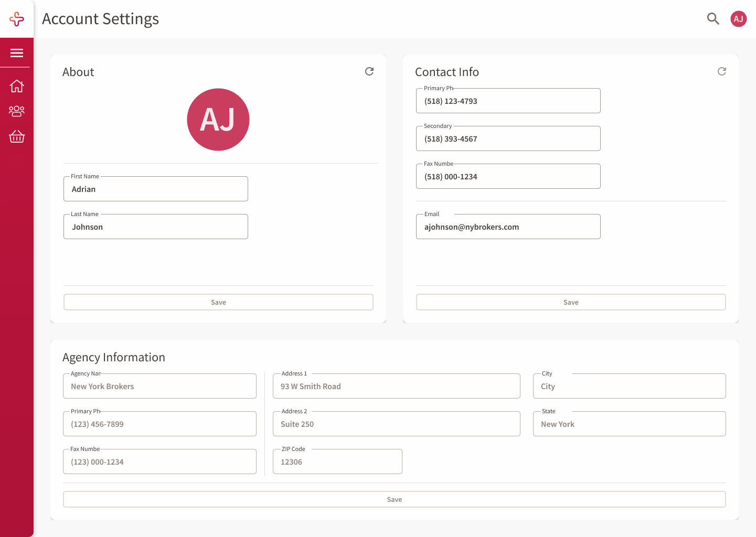Viewport: 756px width, 537px height.
Task: Edit the Email field
Action: [x=508, y=227]
